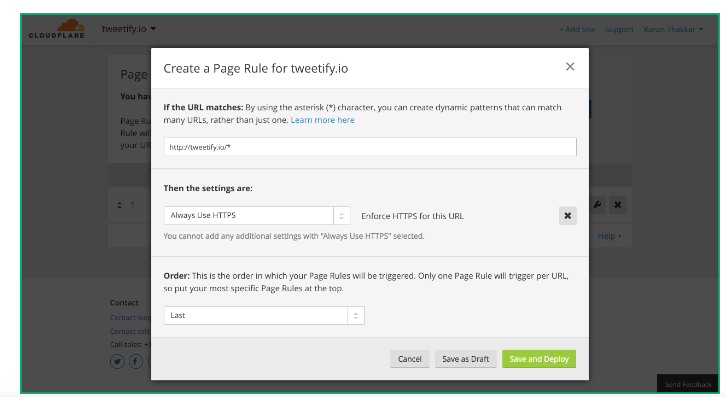Image resolution: width=726 pixels, height=397 pixels.
Task: Click the Cancel button
Action: point(410,359)
